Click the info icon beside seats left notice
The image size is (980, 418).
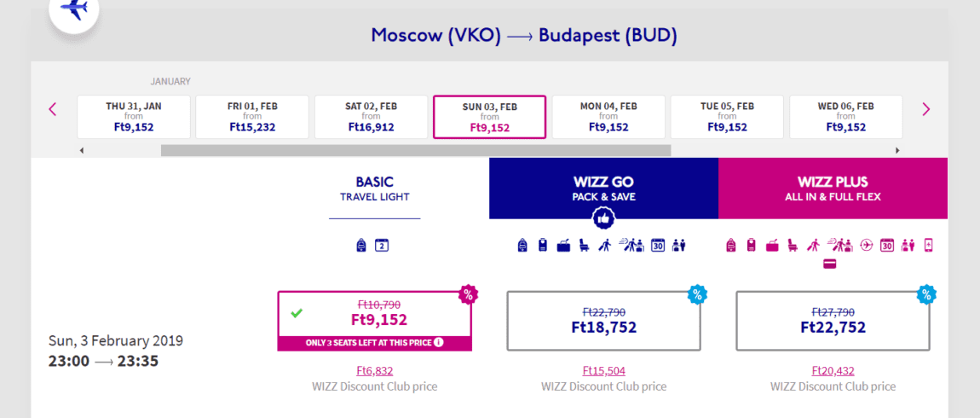439,342
